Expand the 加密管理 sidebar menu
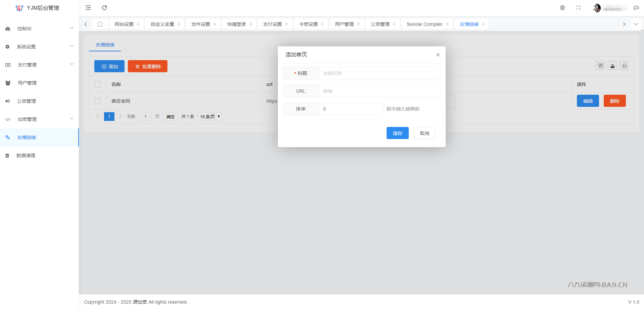 39,119
